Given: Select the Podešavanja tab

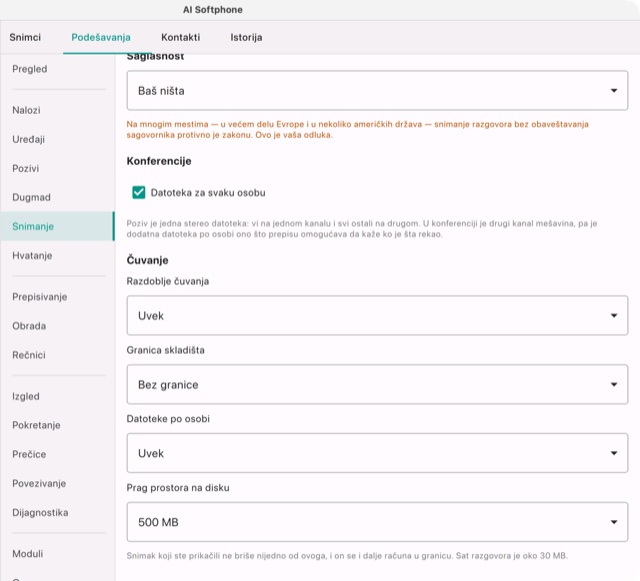Looking at the screenshot, I should pyautogui.click(x=101, y=37).
